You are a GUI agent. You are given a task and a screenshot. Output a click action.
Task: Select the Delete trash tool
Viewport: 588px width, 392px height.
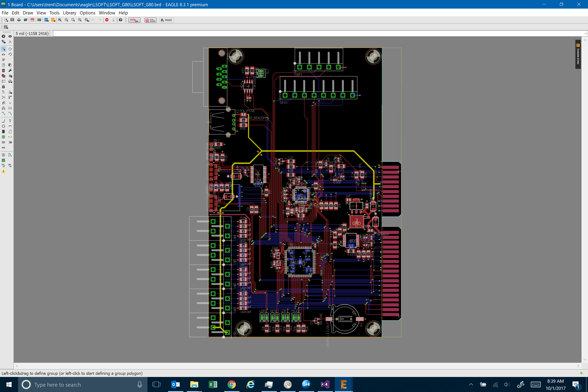[3, 70]
